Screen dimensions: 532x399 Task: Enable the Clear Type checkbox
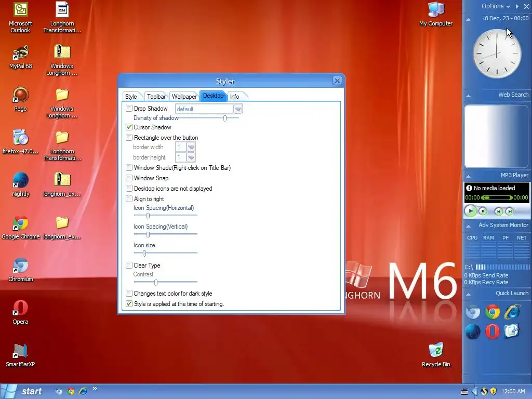(x=129, y=265)
